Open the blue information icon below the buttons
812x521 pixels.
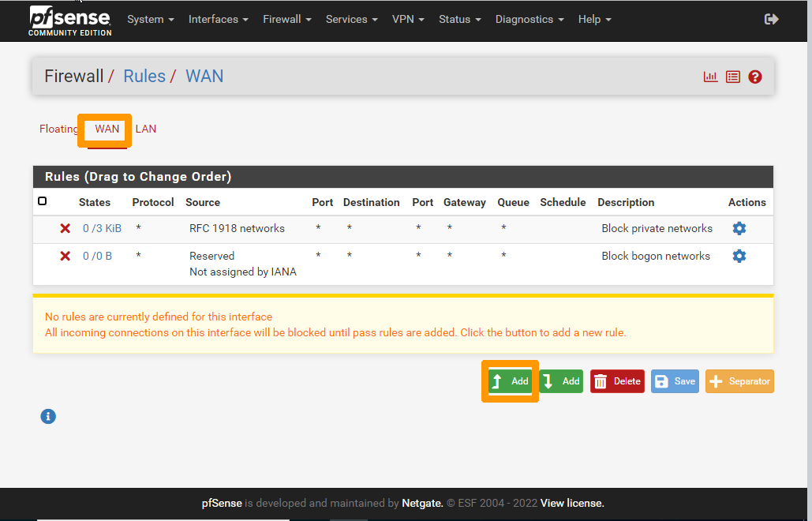point(47,416)
